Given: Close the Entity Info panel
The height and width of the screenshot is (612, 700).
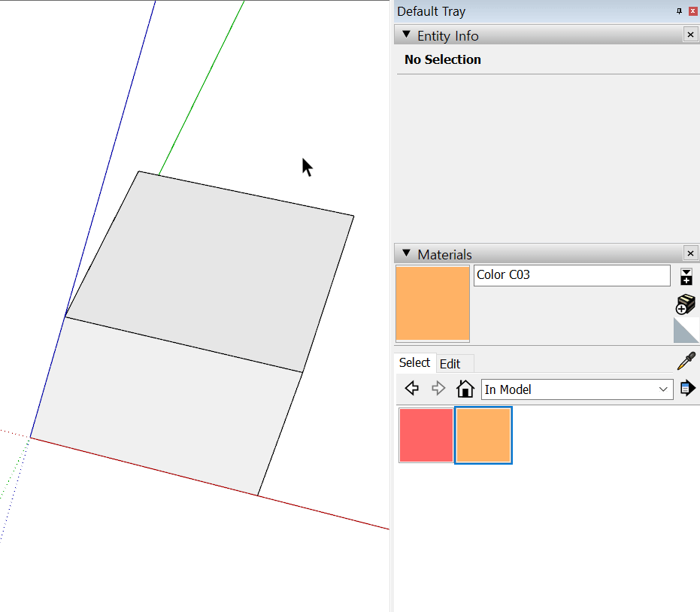Looking at the screenshot, I should click(x=690, y=35).
